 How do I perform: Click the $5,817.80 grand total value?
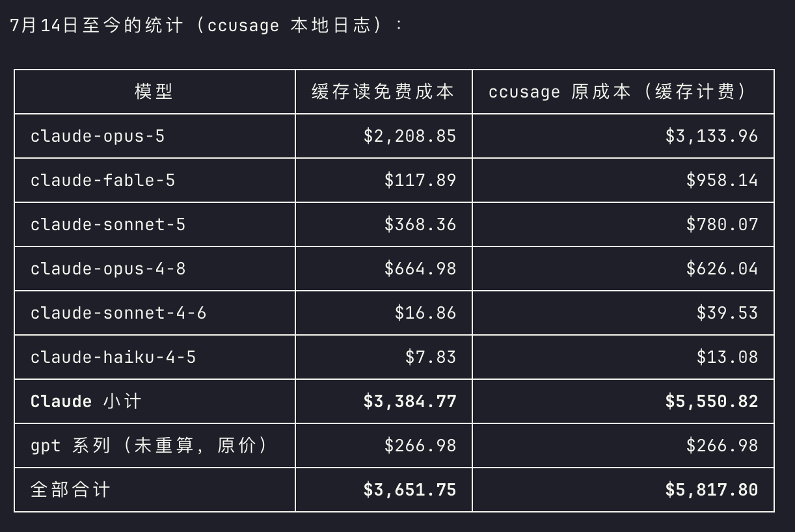click(x=712, y=490)
